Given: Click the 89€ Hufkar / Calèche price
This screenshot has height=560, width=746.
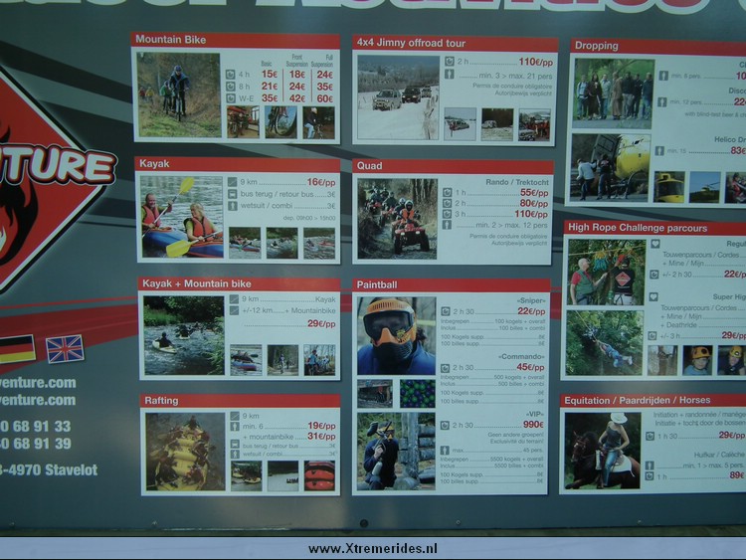Looking at the screenshot, I should 737,474.
